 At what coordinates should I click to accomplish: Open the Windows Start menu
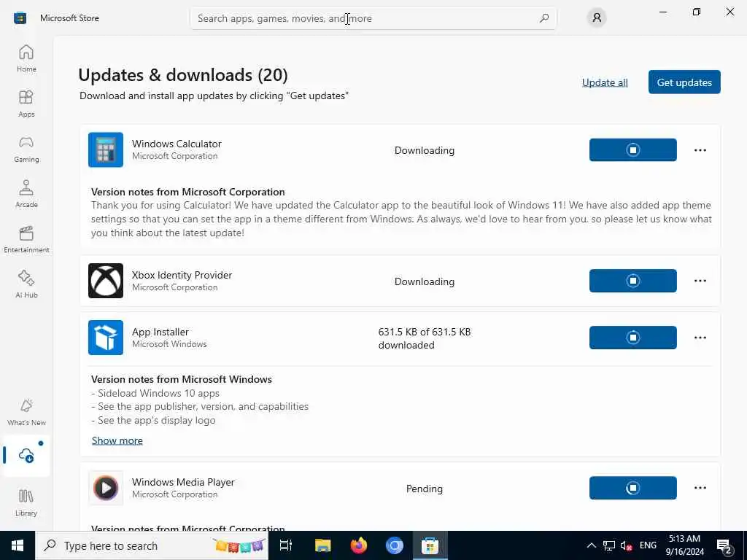(18, 545)
